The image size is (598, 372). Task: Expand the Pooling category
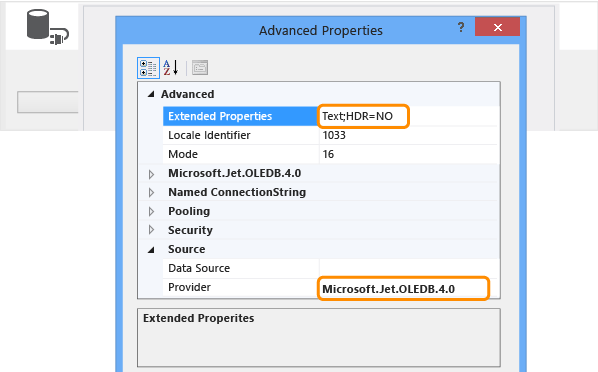point(151,211)
